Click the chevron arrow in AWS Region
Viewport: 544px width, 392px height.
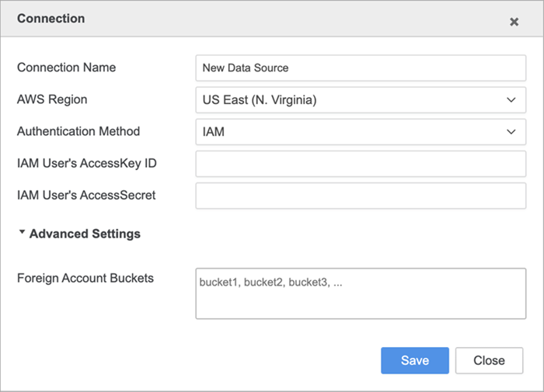511,99
